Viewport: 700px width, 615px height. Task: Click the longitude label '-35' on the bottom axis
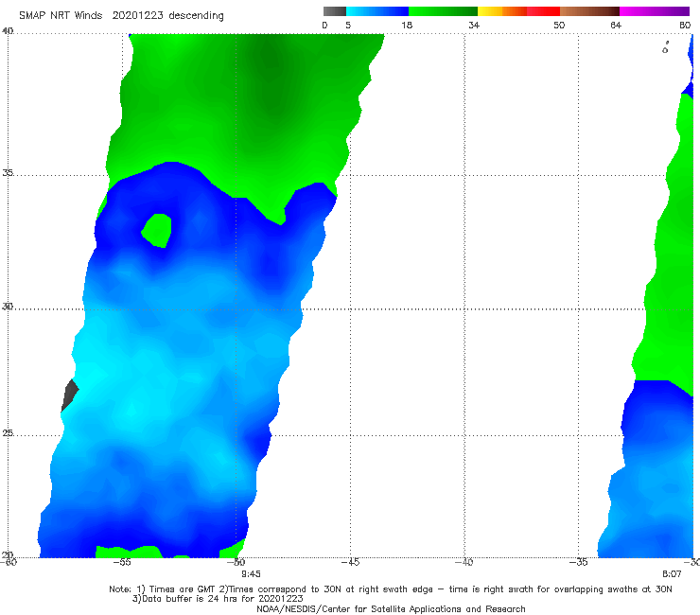coord(579,562)
